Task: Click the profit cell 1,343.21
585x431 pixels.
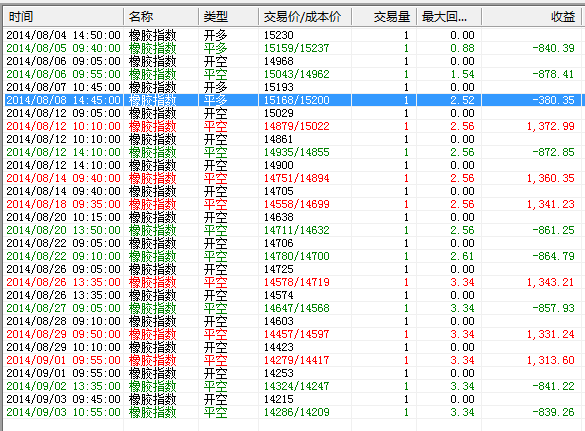Action: click(x=550, y=282)
